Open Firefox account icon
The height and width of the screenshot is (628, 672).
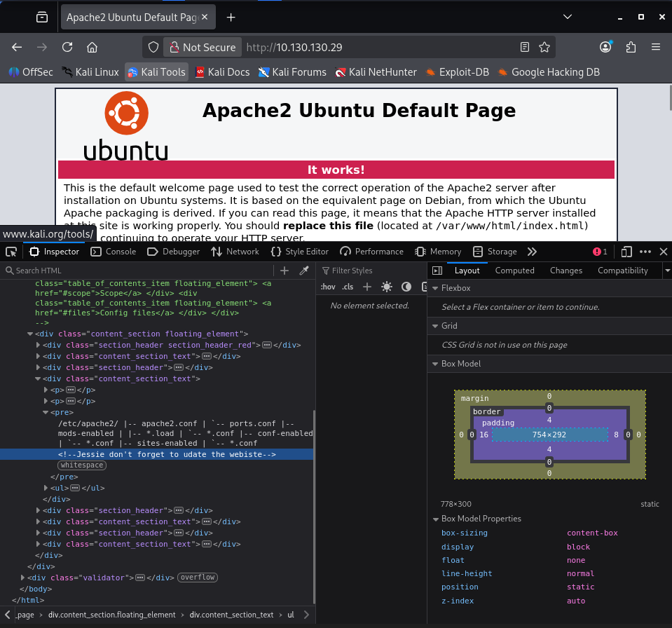(x=605, y=47)
